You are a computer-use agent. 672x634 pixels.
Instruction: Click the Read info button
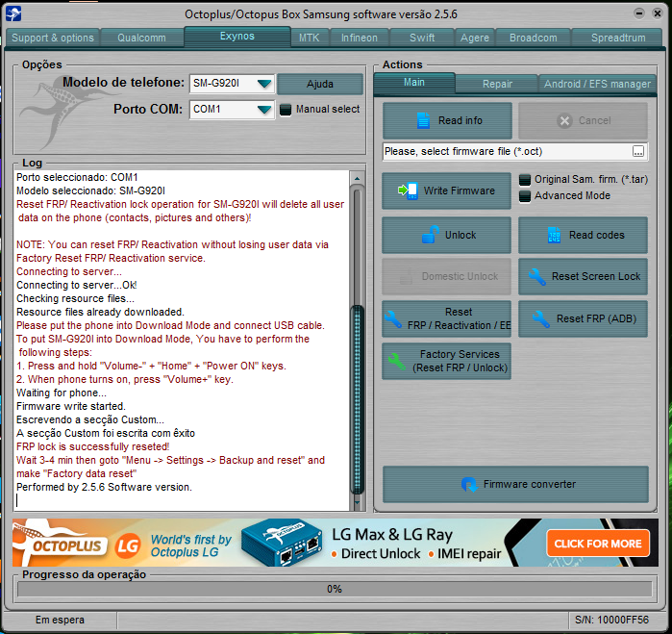(x=447, y=120)
